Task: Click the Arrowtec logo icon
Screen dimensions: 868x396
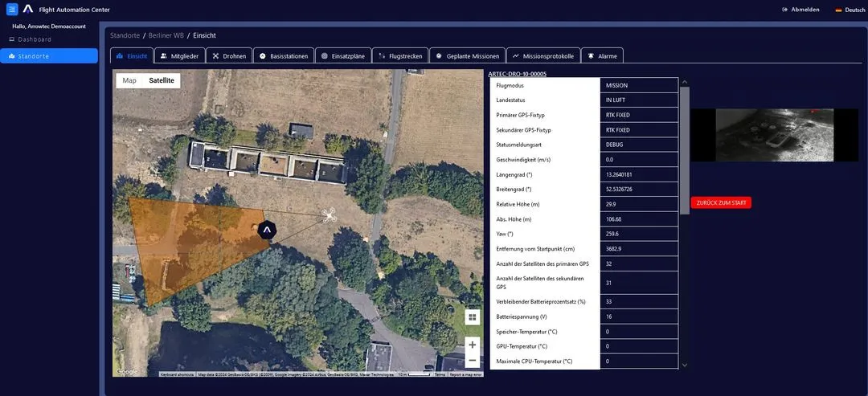Action: pos(28,9)
